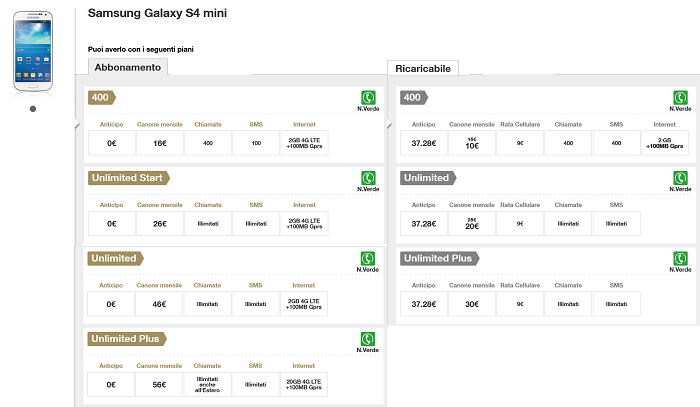Switch to the Abbonamento tab

[128, 67]
